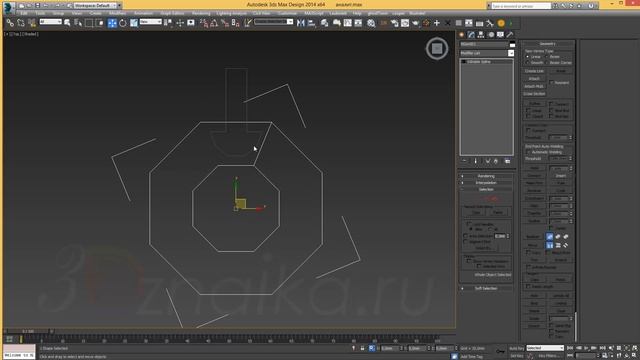Switch to the Motion command panel tab
This screenshot has width=640, height=360.
491,35
